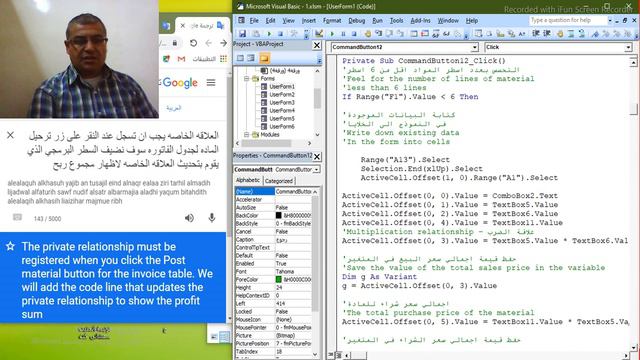Click microphone voice input in Translate
640x360 pixels.
(212, 218)
